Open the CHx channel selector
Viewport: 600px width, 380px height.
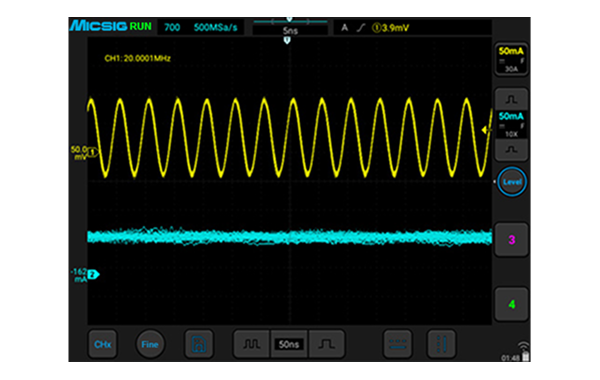tap(103, 344)
